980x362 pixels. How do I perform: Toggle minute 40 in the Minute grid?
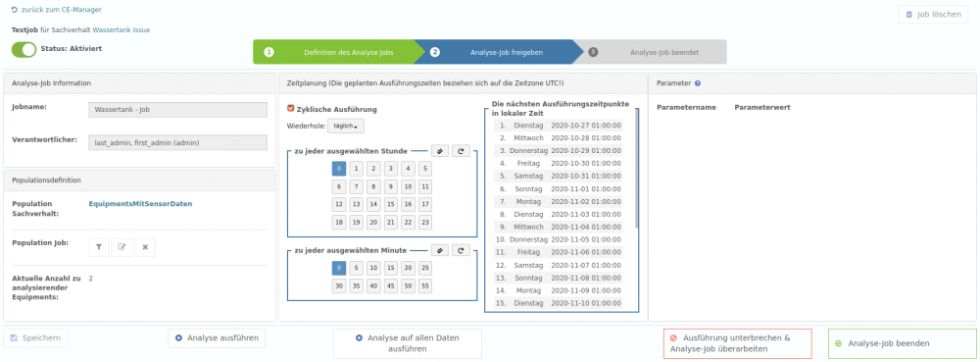tap(373, 285)
